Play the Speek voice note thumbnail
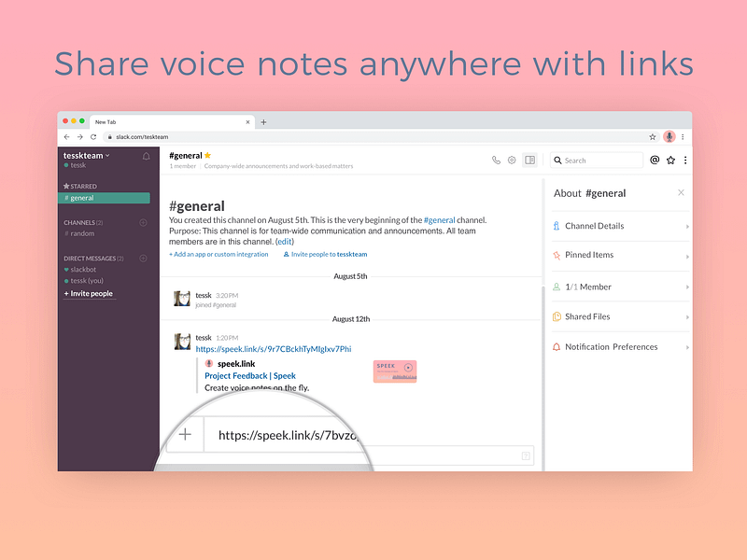Viewport: 747px width, 560px height. tap(395, 371)
